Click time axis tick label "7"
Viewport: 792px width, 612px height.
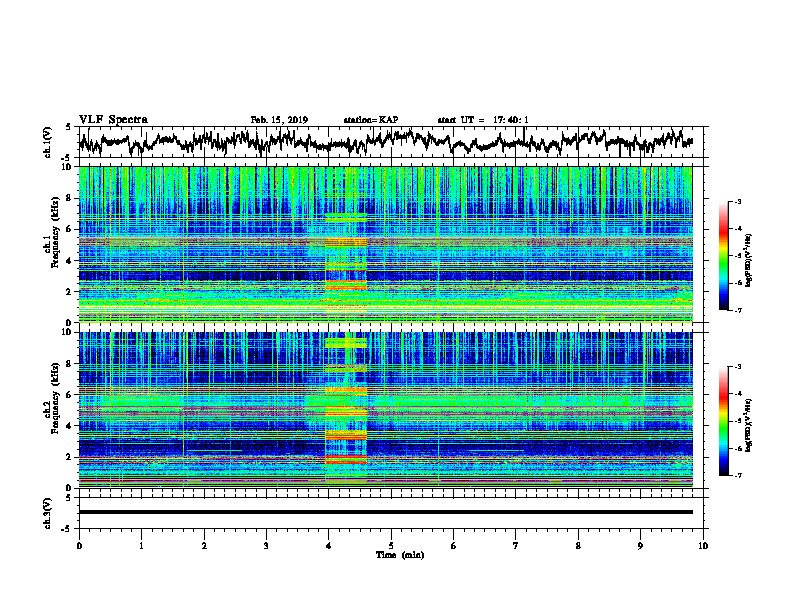(x=516, y=546)
